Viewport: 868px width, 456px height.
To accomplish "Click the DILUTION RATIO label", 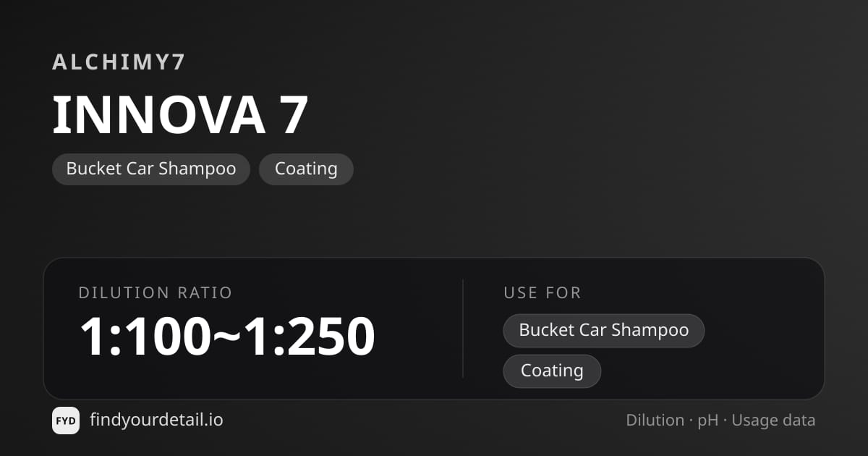I will coord(156,293).
